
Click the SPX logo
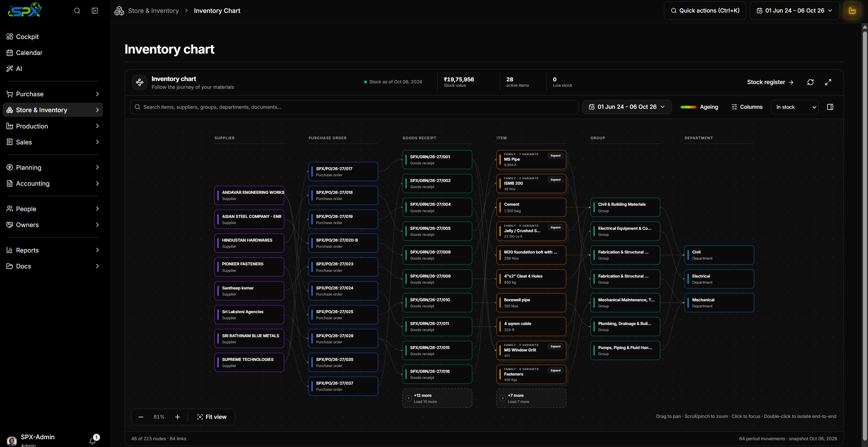click(25, 10)
